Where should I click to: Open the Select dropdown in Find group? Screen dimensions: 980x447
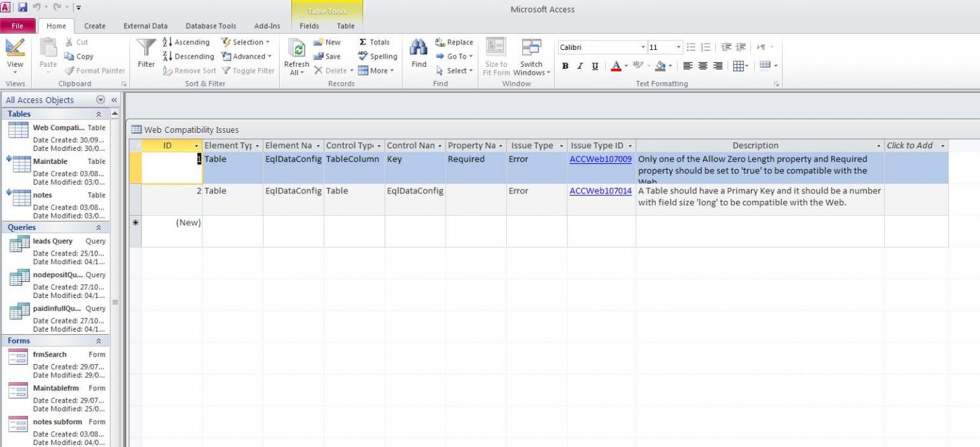(454, 71)
